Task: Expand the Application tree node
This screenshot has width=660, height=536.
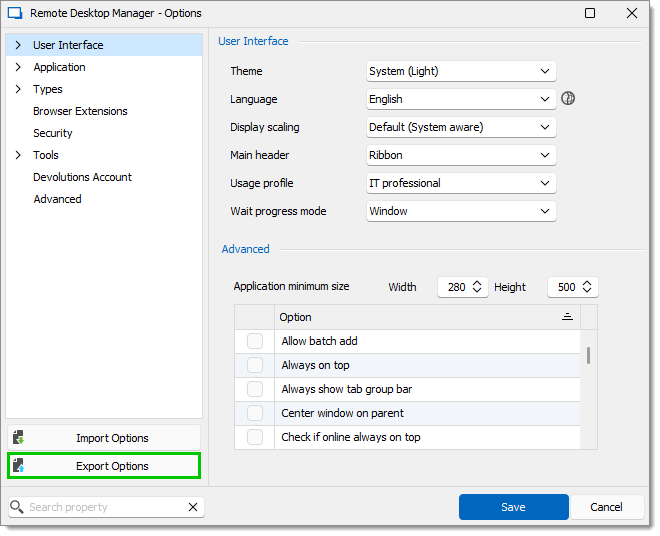Action: [18, 67]
